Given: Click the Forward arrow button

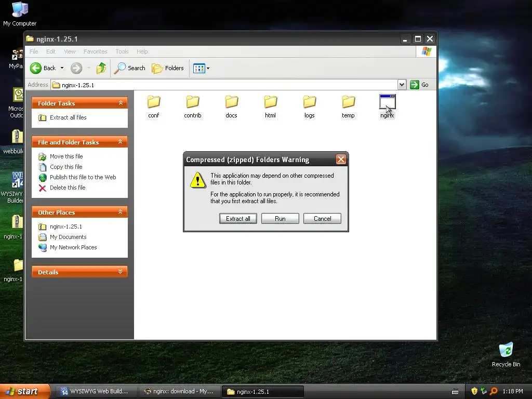Looking at the screenshot, I should click(76, 68).
